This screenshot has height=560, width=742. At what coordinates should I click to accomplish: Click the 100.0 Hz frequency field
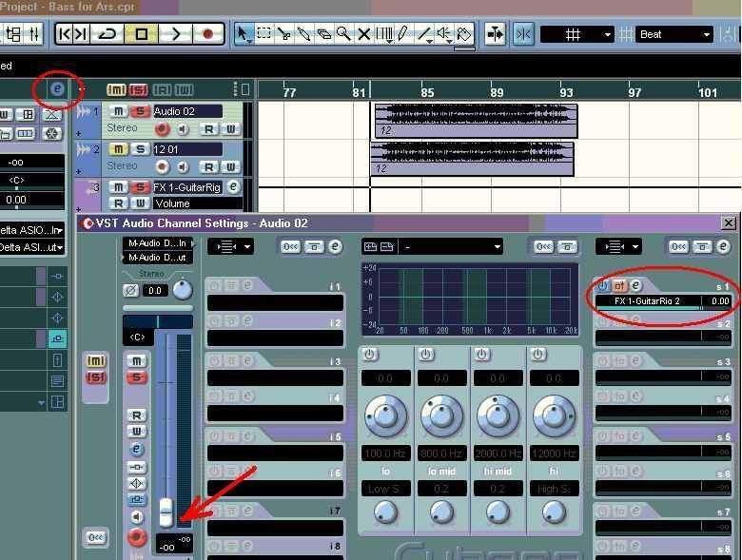(x=385, y=454)
